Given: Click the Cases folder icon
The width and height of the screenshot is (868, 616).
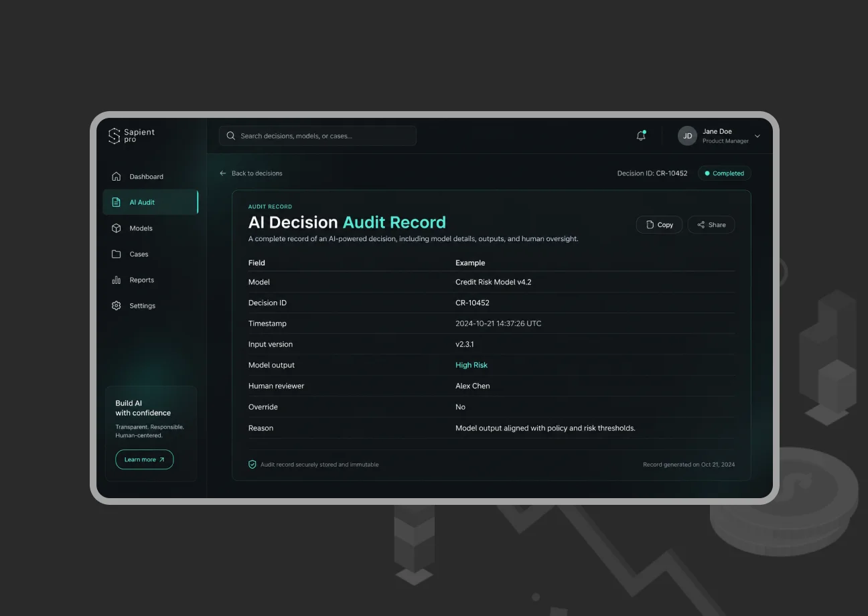Looking at the screenshot, I should [117, 254].
